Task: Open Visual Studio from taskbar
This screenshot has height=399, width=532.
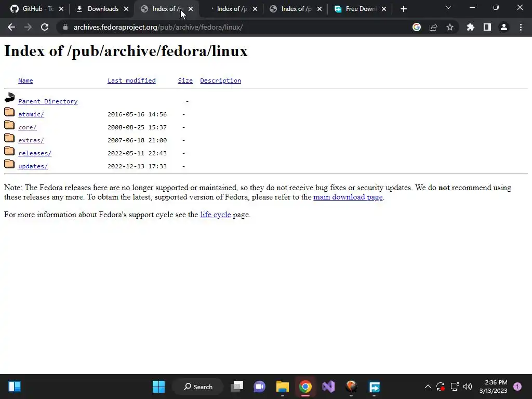Action: pos(328,387)
